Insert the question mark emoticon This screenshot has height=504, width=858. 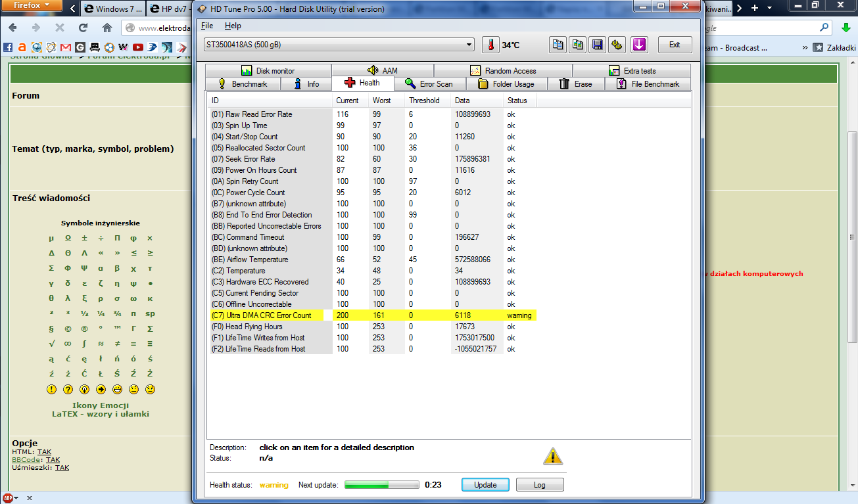coord(68,389)
